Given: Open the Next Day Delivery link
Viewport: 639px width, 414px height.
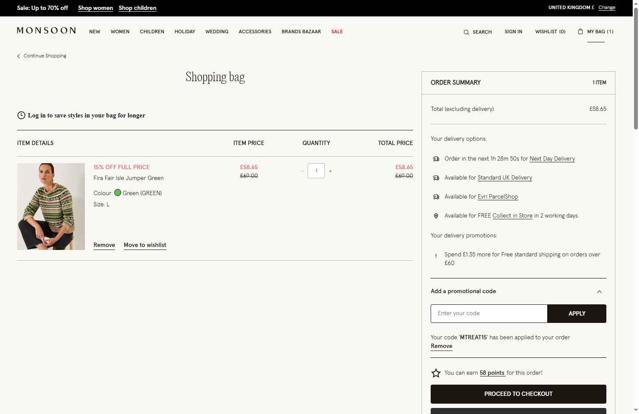Looking at the screenshot, I should pos(552,159).
